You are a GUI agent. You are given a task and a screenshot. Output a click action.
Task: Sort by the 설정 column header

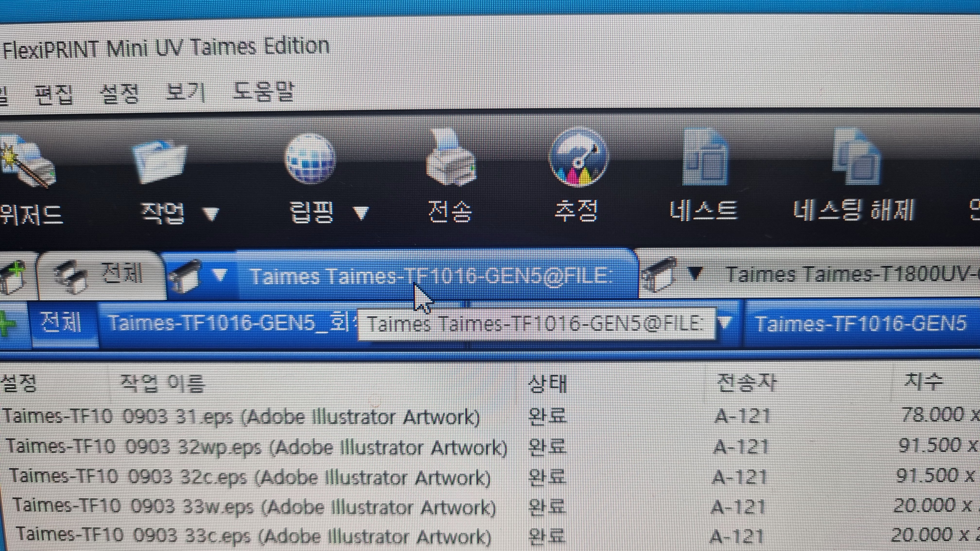(x=18, y=383)
